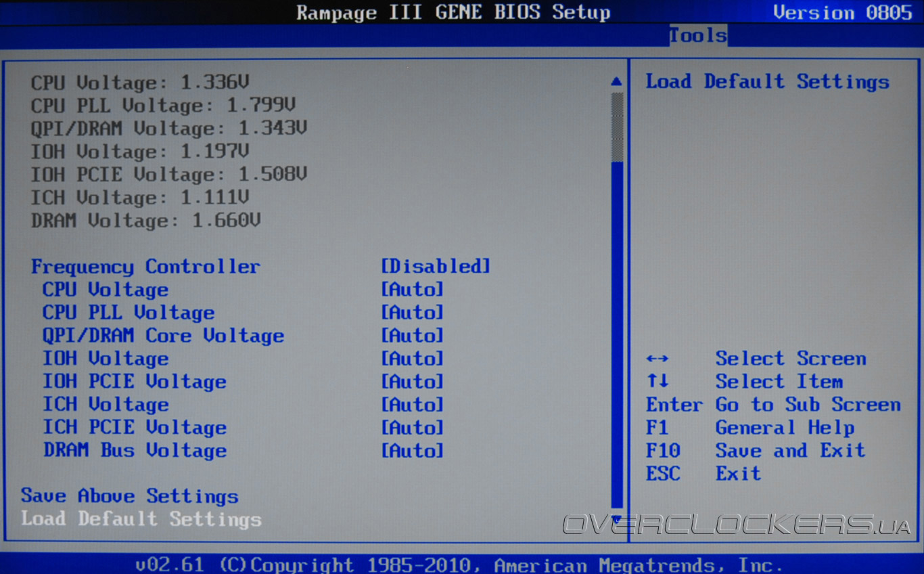Select the Frequency Controller label
The image size is (924, 574).
click(x=145, y=267)
